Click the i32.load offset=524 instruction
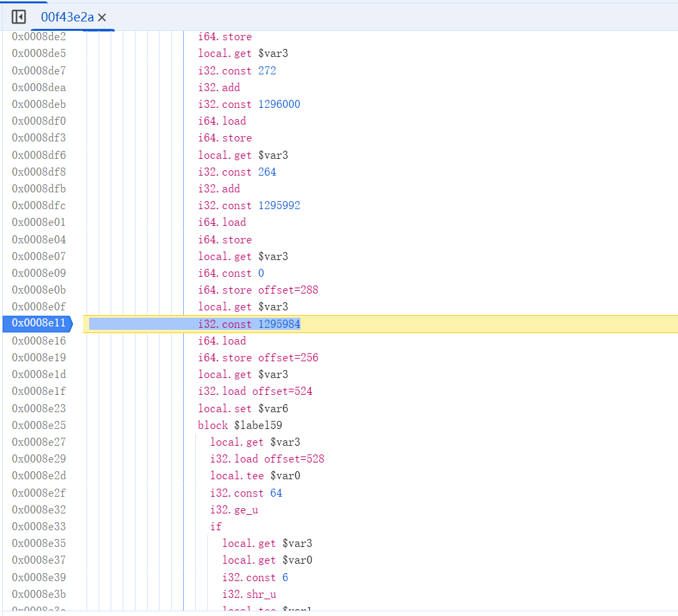This screenshot has width=678, height=616. click(x=255, y=391)
